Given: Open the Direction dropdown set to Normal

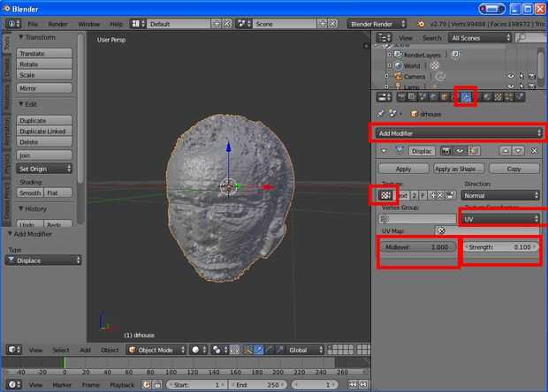Looking at the screenshot, I should 500,195.
